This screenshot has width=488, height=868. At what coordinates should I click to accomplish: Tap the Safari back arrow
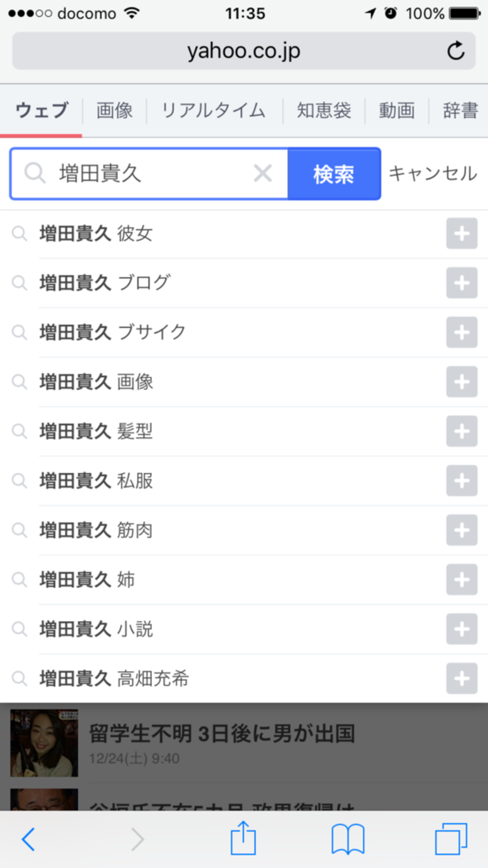29,839
